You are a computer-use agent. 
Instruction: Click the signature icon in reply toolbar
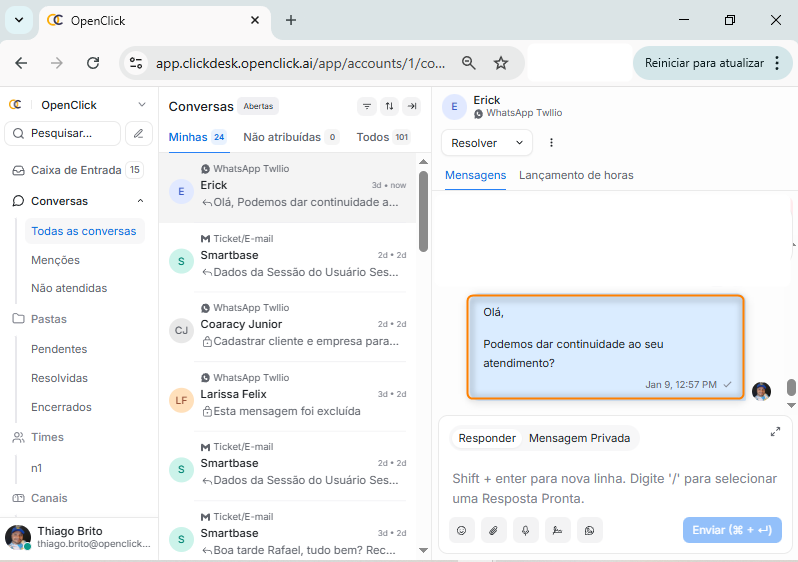[557, 530]
